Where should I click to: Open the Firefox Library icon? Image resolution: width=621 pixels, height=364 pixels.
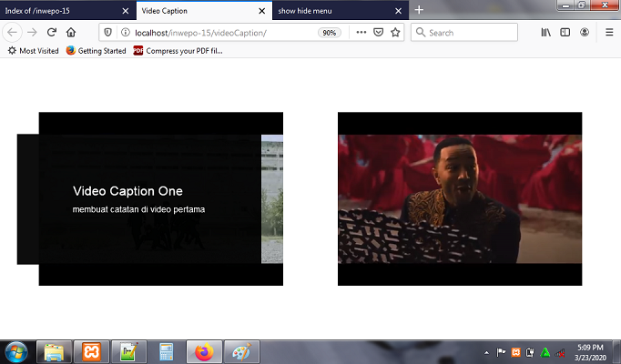546,32
